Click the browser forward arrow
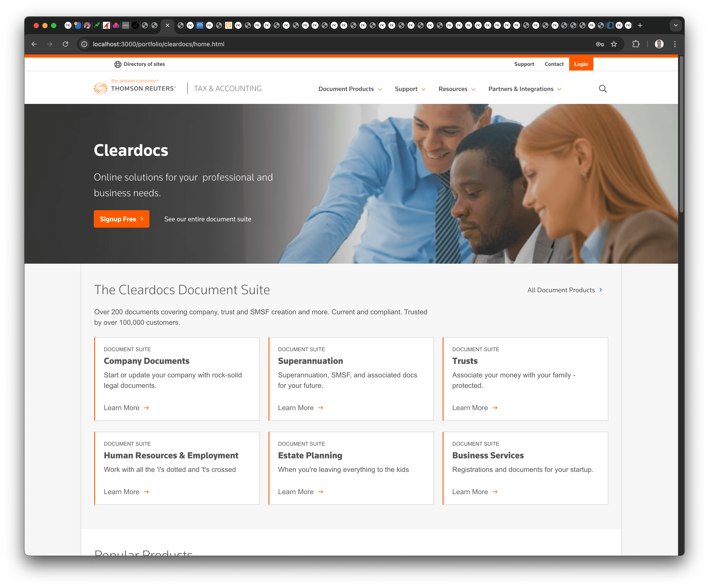The image size is (709, 588). [x=50, y=44]
